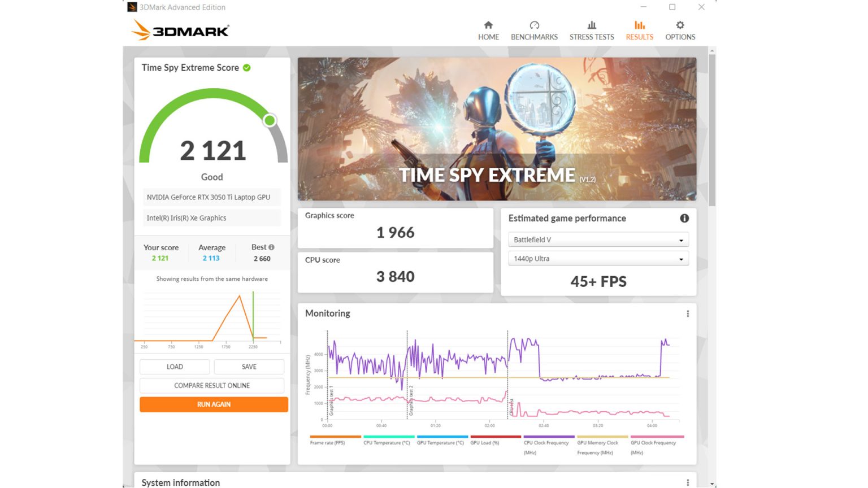Click the score gauge green indicator knob

coord(270,120)
